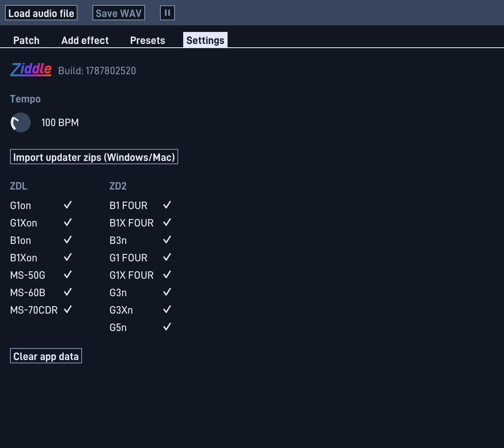504x448 pixels.
Task: Click the checkmark next to G3Xn
Action: 167,309
